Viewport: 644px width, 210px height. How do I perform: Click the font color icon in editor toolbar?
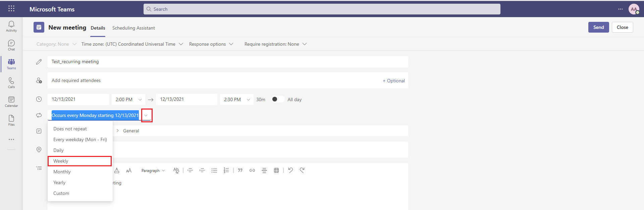(117, 171)
